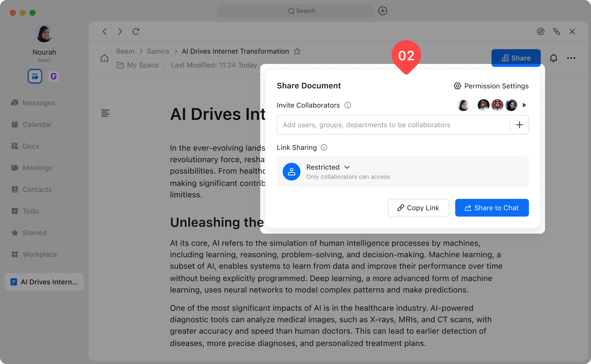Click the plus icon beside Search
This screenshot has height=364, width=591.
point(383,11)
